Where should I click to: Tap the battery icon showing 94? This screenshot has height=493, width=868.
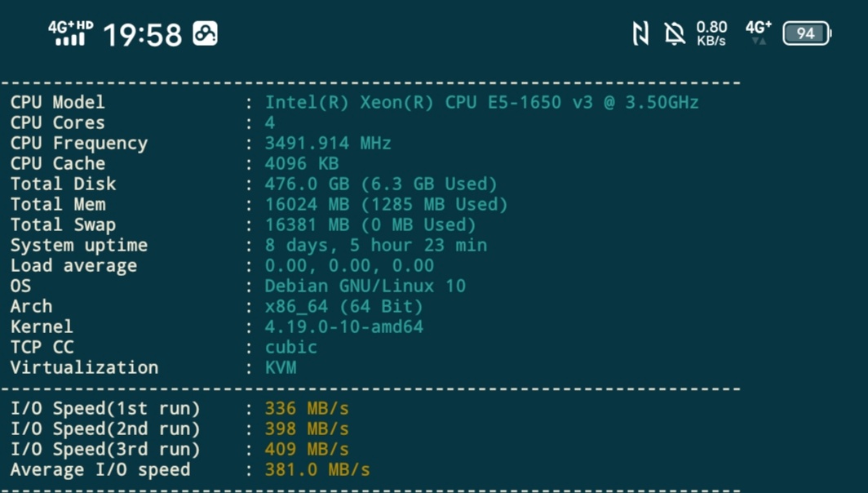[806, 33]
